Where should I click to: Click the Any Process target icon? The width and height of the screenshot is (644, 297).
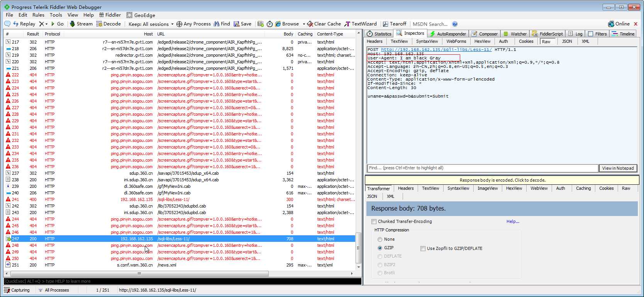click(x=179, y=24)
